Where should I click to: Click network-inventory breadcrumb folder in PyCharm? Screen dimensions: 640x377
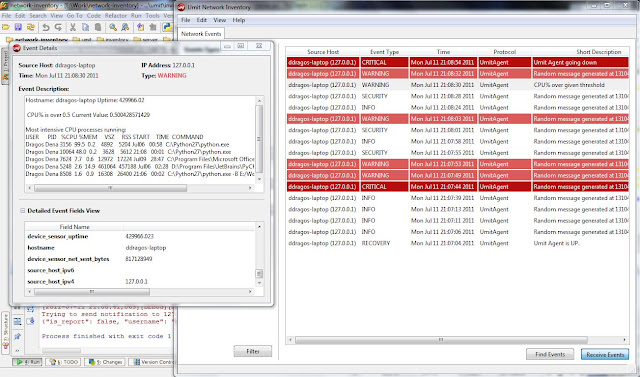tap(38, 40)
